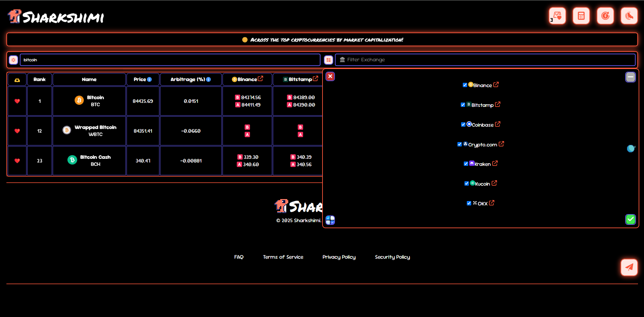644x317 pixels.
Task: Click the send/paper plane button bottom right
Action: (x=629, y=267)
